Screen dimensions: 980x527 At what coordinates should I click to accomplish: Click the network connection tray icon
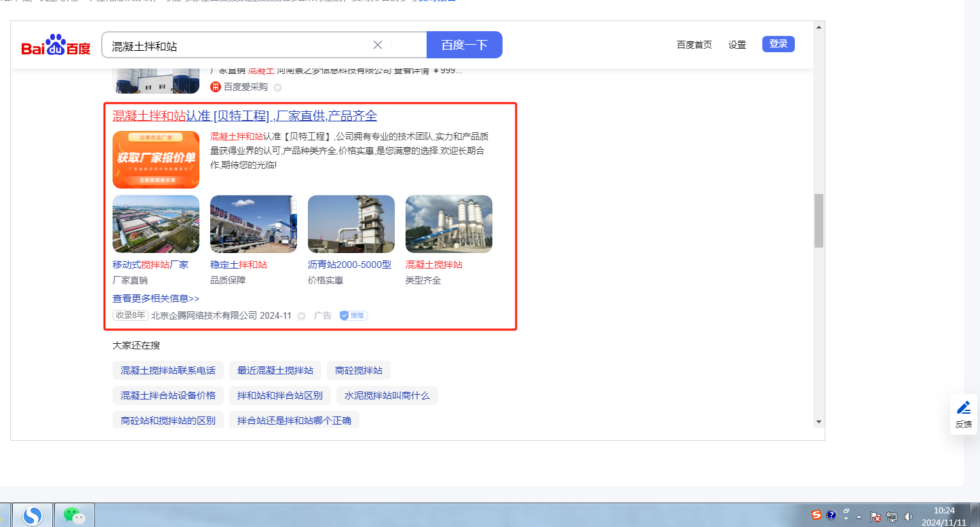892,517
